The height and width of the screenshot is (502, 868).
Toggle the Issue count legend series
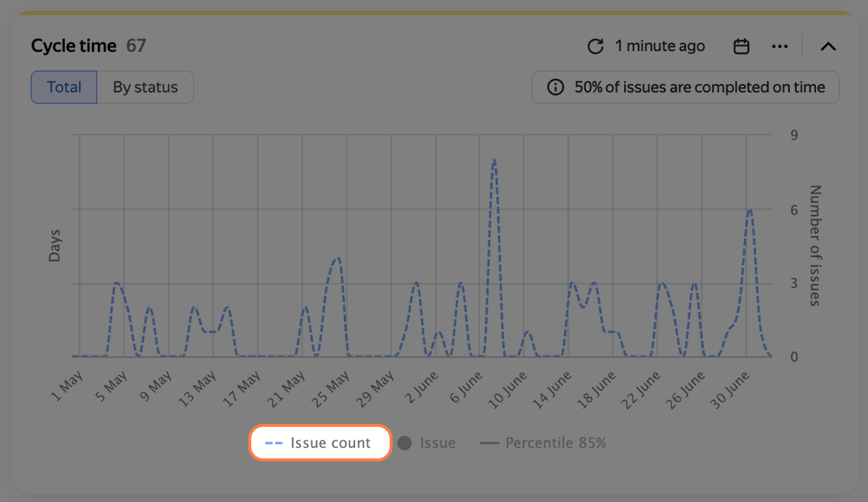(x=320, y=443)
